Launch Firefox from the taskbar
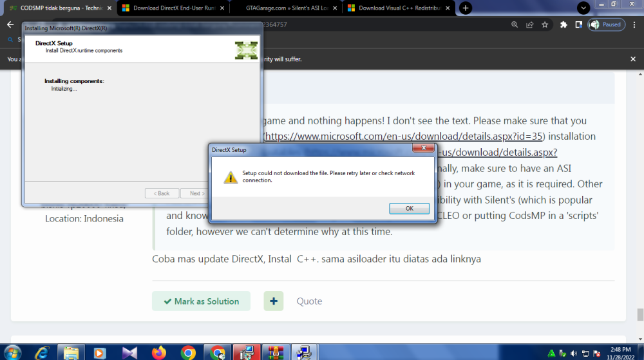The width and height of the screenshot is (644, 360). 158,353
